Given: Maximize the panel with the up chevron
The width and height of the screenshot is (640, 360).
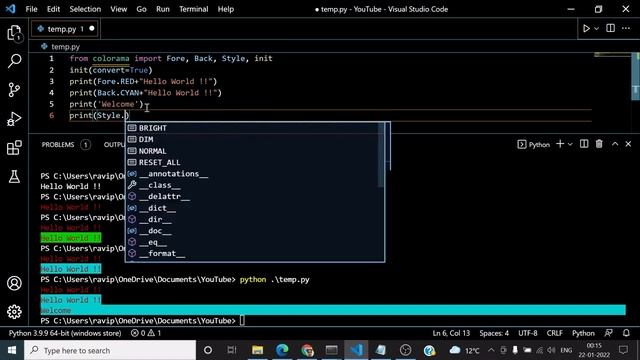Looking at the screenshot, I should coord(615,144).
